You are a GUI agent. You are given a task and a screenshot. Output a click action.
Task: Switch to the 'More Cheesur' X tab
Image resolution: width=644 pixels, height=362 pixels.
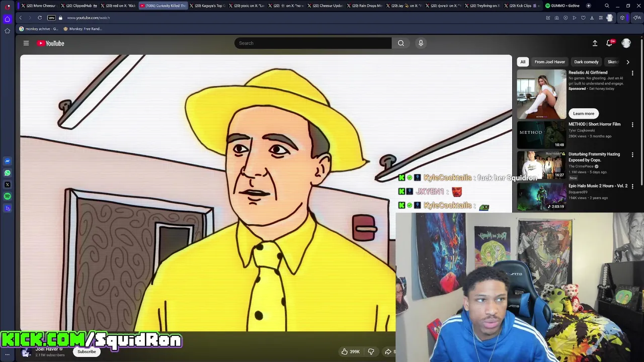(x=38, y=6)
